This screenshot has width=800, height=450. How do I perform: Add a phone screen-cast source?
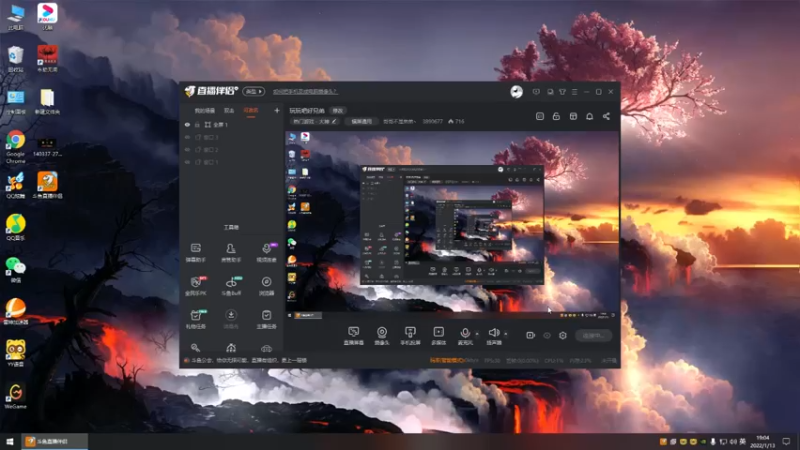(410, 336)
